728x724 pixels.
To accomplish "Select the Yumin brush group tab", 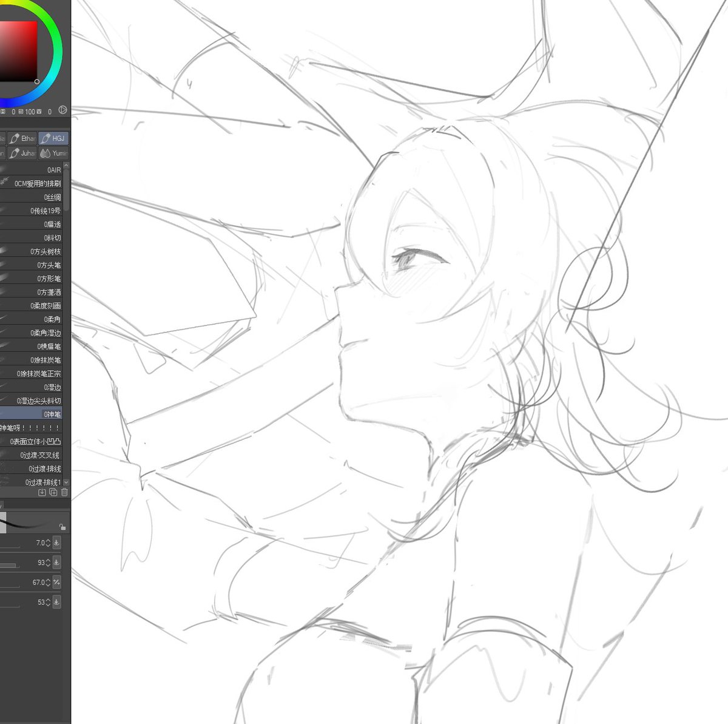I will (53, 153).
